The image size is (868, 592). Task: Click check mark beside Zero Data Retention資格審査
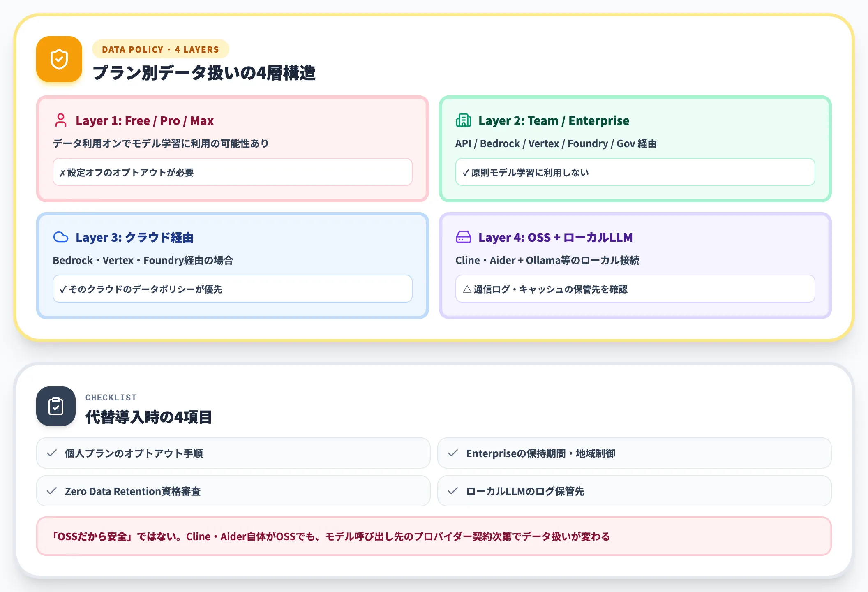click(52, 491)
